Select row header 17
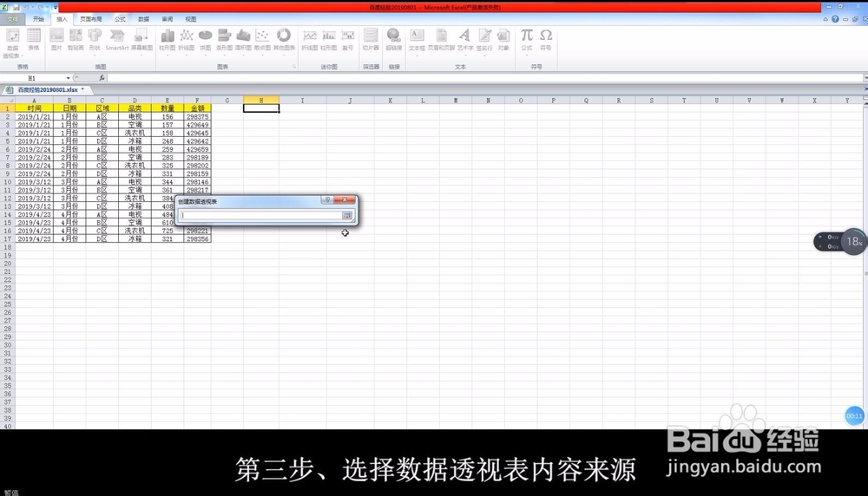868x496 pixels. [7, 238]
